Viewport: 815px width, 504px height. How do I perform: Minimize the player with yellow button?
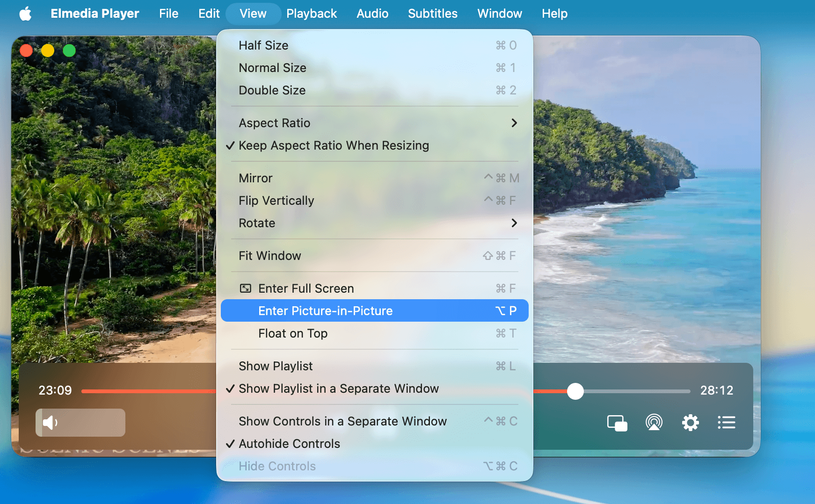tap(48, 50)
